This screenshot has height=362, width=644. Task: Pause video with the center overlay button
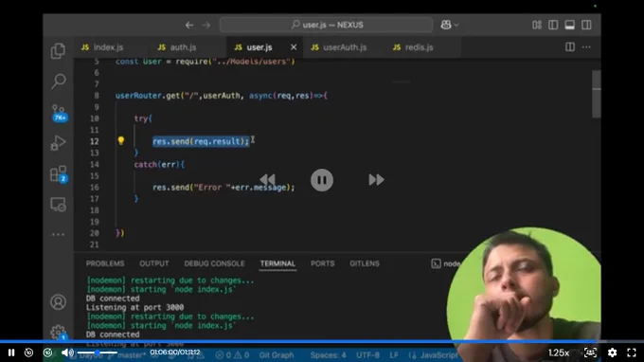[322, 180]
